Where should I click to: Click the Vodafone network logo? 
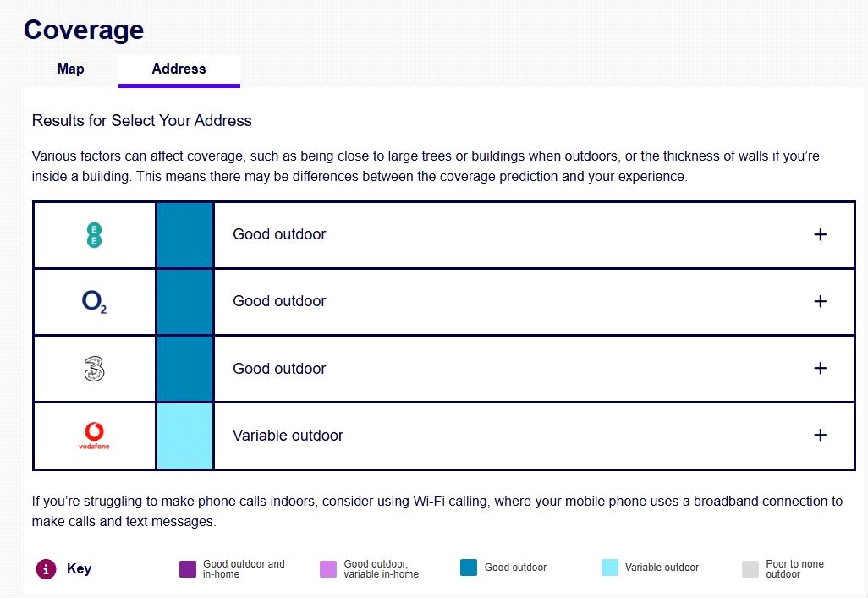pos(95,436)
